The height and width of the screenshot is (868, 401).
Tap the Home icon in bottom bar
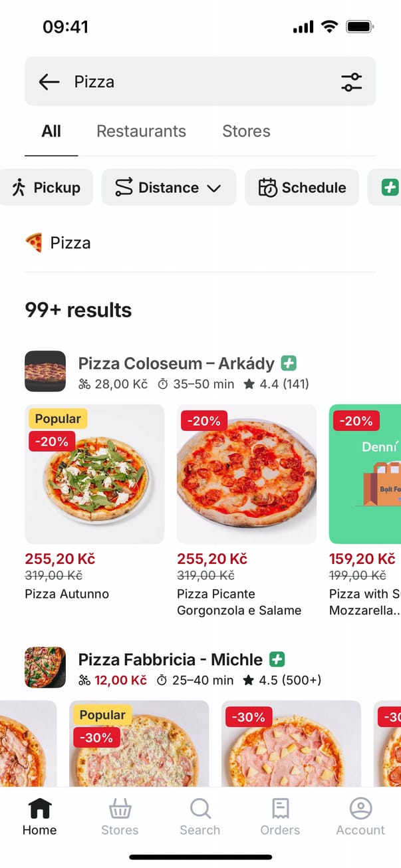[x=39, y=809]
